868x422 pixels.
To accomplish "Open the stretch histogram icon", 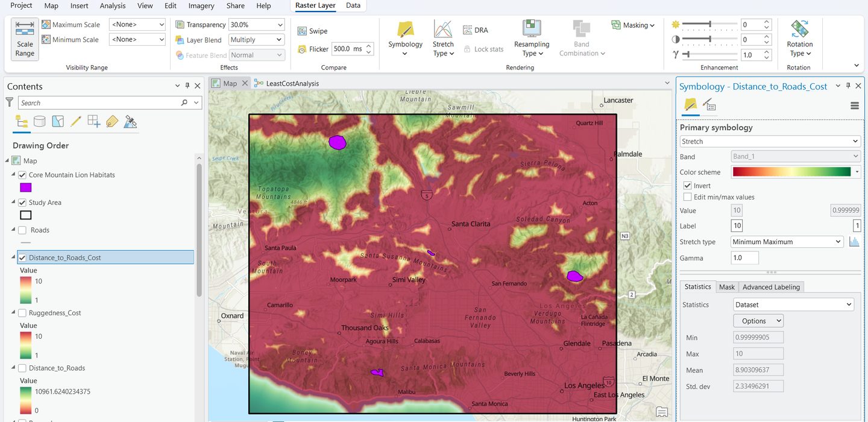I will coord(854,242).
